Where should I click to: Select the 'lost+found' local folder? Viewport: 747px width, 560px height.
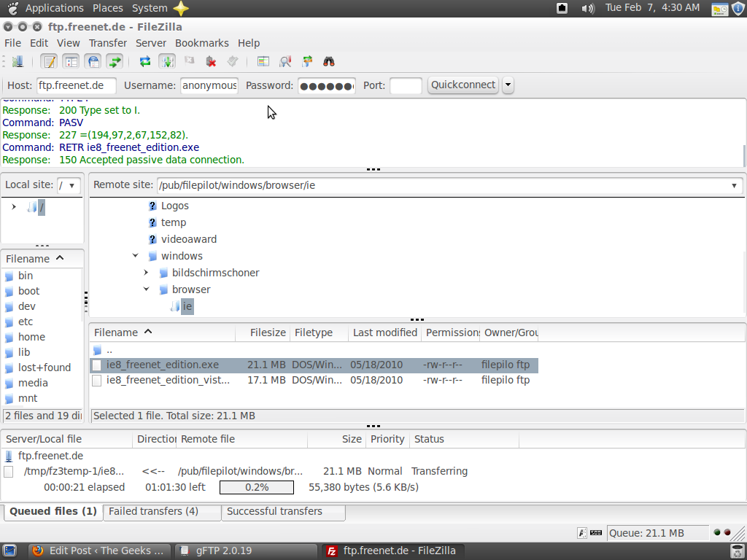click(44, 367)
